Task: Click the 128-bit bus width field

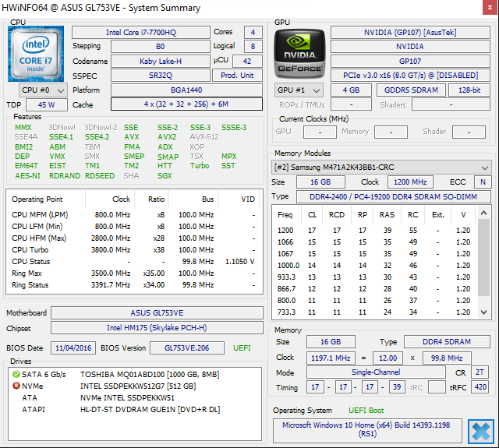Action: tap(469, 90)
